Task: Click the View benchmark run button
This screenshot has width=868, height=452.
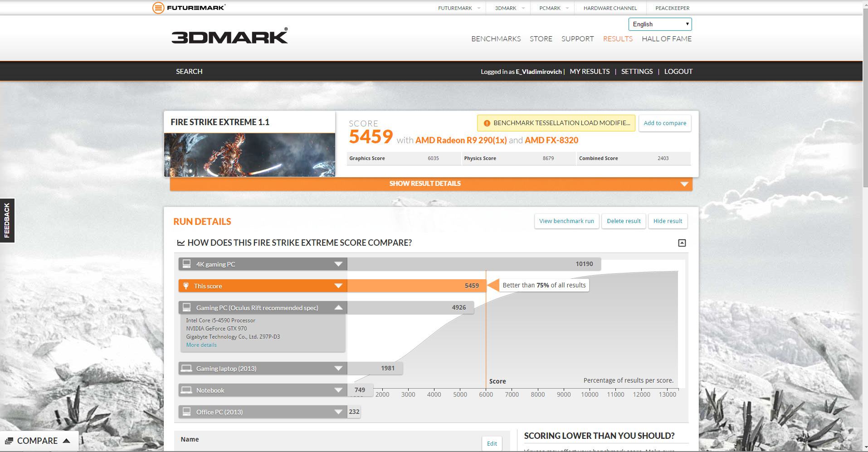Action: [566, 221]
